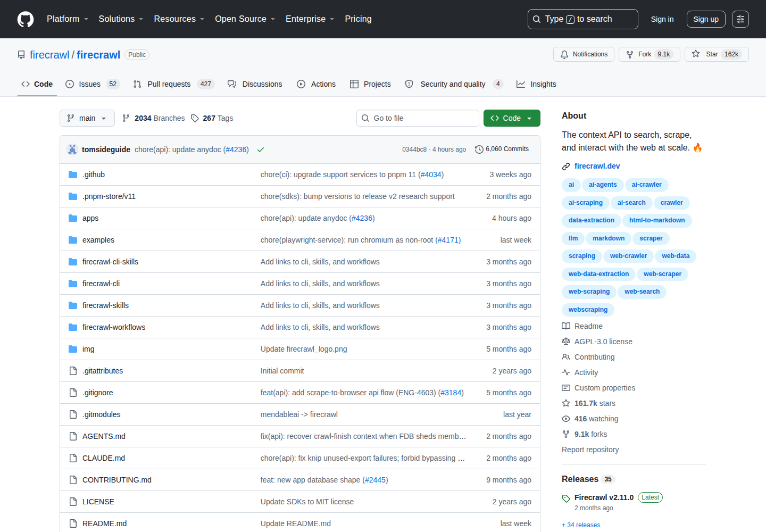Screen dimensions: 766x532
Task: Click the Sign in link
Action: [x=662, y=19]
